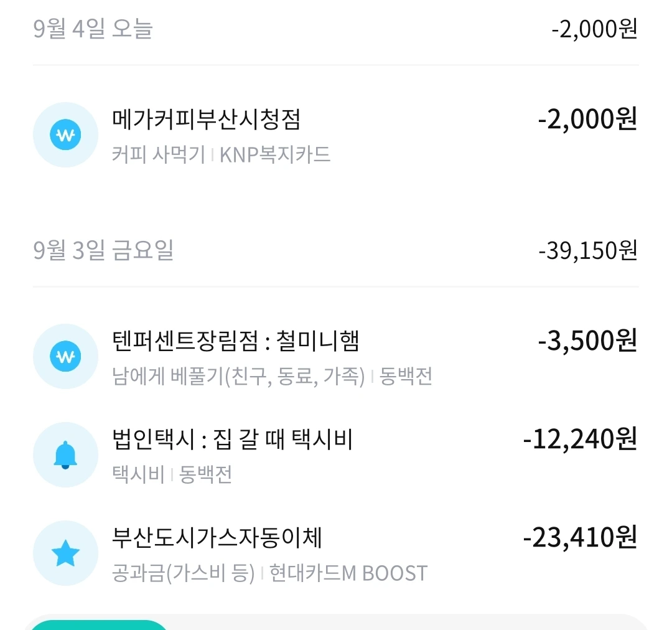Viewport: 672px width, 630px height.
Task: Tap the won icon beside 텐퍼센트장림점
Action: coord(65,357)
